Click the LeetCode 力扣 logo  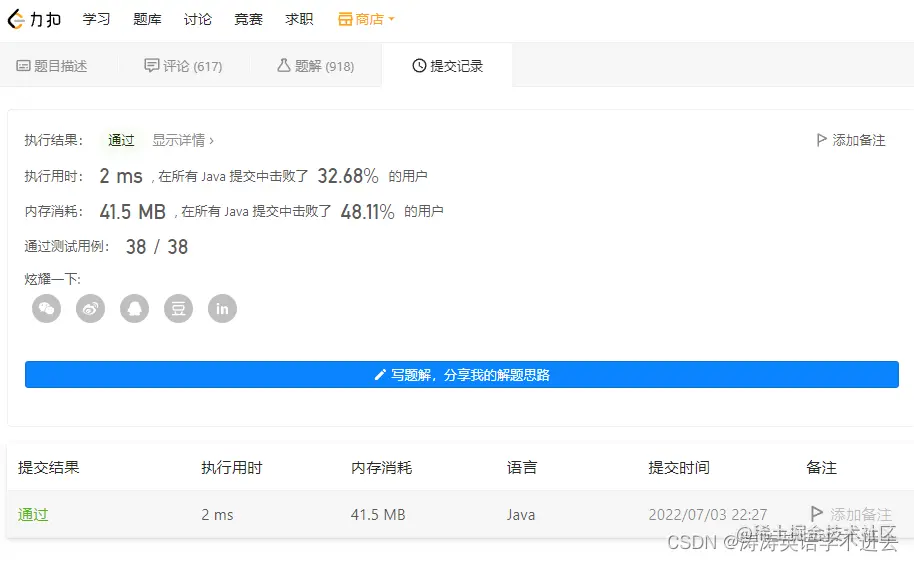click(x=34, y=19)
